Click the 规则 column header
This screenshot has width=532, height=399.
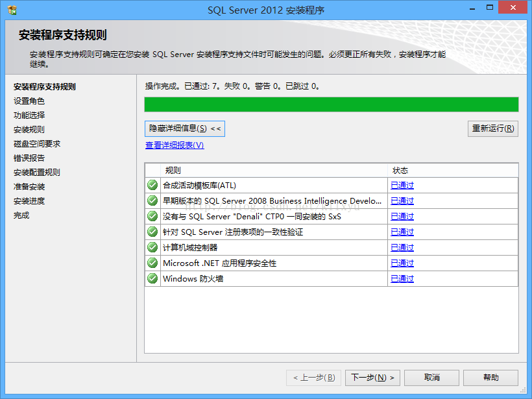pos(274,171)
